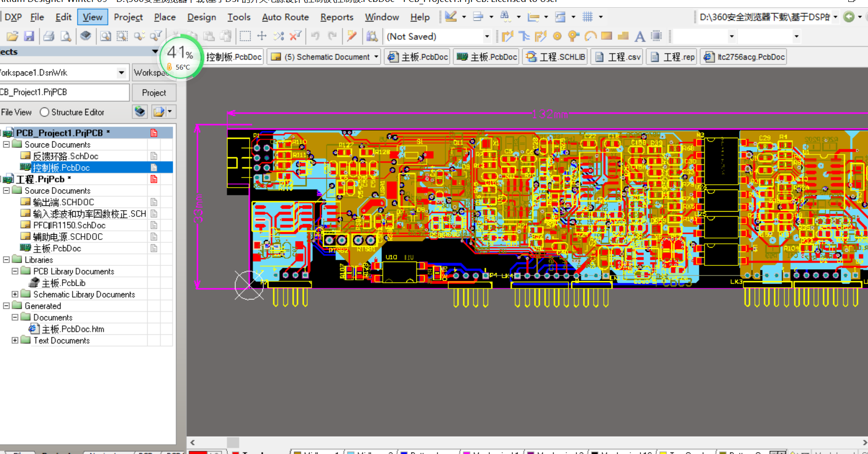868x454 pixels.
Task: Select 辅助电源.SCHDOC in project tree
Action: pos(68,237)
